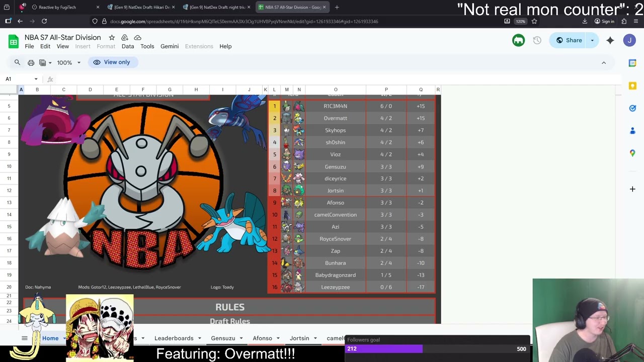Viewport: 644px width, 362px height.
Task: Open a new browser tab
Action: coord(337,7)
